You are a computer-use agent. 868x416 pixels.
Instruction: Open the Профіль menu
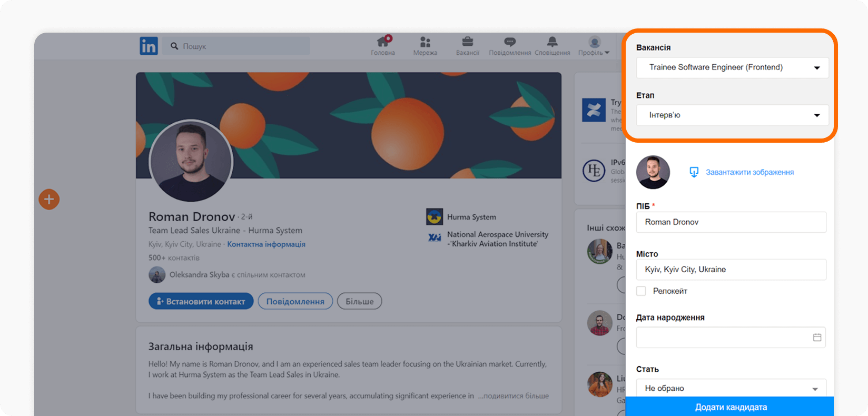[594, 46]
